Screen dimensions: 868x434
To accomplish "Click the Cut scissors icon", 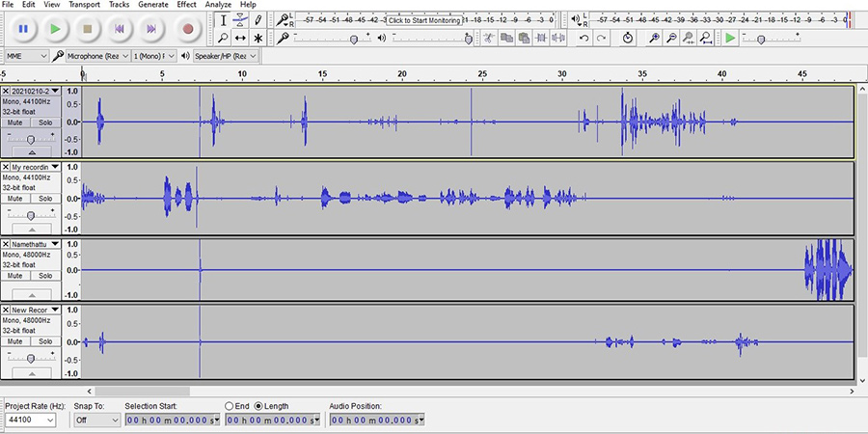I will [489, 39].
